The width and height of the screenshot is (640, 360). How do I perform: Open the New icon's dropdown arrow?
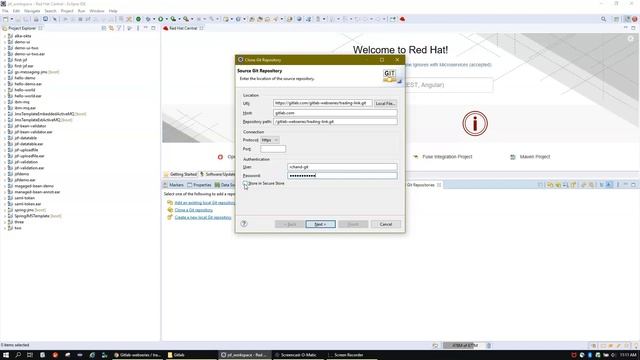tap(11, 19)
